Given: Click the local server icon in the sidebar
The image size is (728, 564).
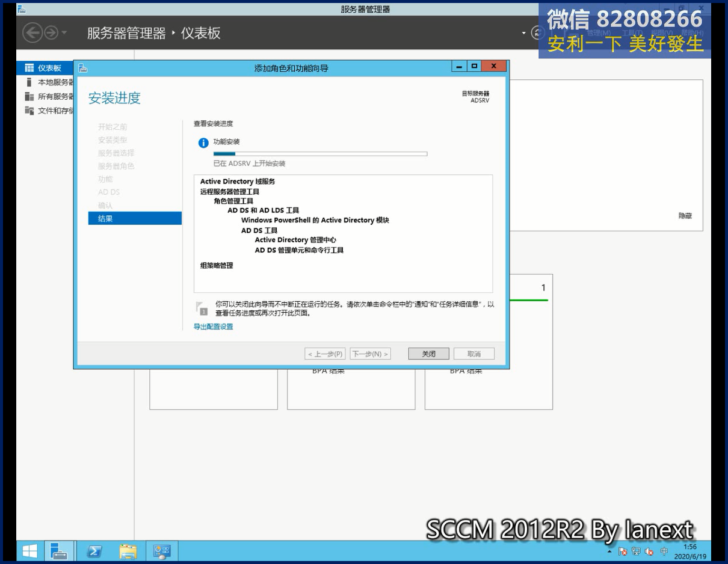Looking at the screenshot, I should click(x=29, y=82).
